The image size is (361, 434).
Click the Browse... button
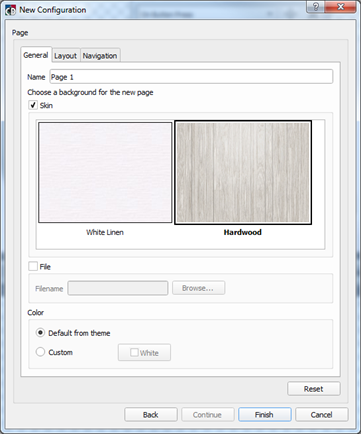click(x=198, y=288)
